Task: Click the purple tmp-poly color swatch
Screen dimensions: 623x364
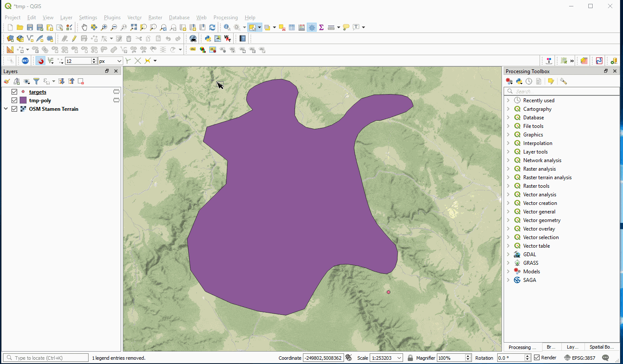Action: pyautogui.click(x=23, y=100)
